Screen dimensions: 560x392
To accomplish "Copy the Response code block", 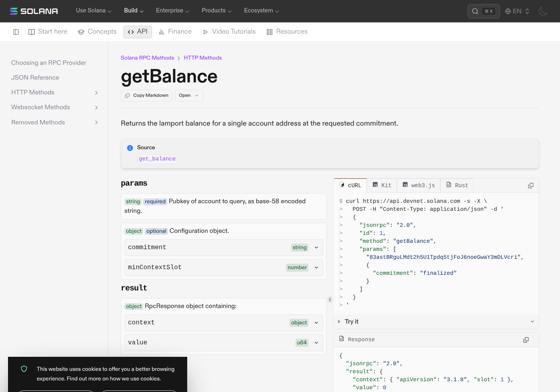I will tap(526, 340).
